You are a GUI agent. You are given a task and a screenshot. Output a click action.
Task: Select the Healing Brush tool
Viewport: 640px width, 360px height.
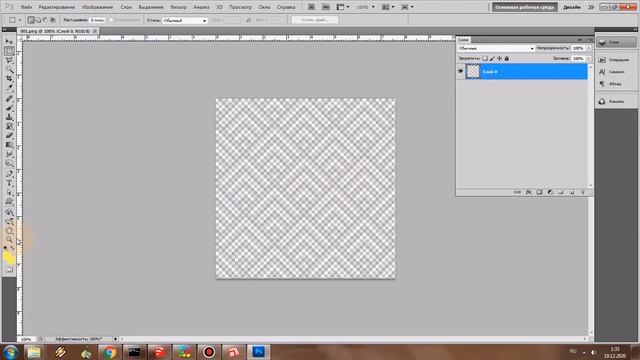tap(9, 99)
